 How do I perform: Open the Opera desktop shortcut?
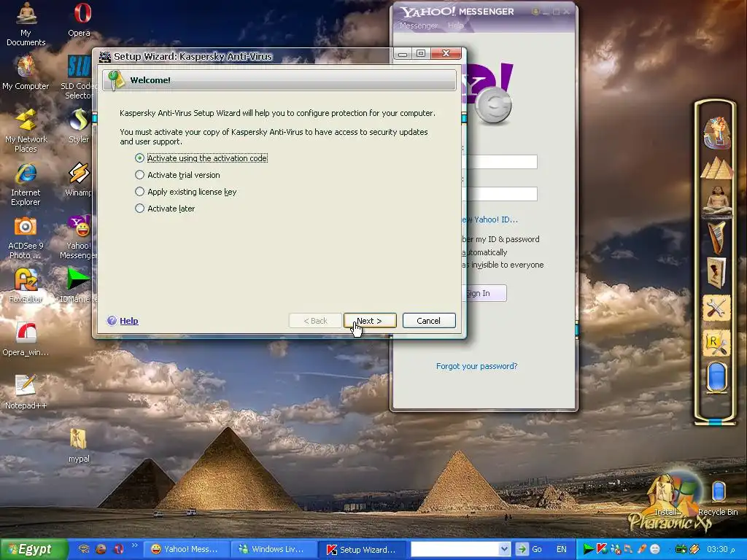pyautogui.click(x=79, y=20)
